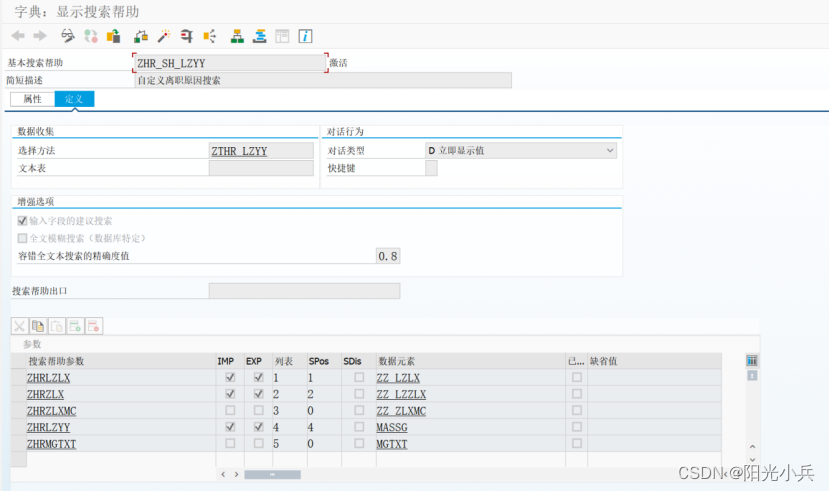830x491 pixels.
Task: Open selection method link ZTHR_LZYY
Action: pyautogui.click(x=239, y=151)
